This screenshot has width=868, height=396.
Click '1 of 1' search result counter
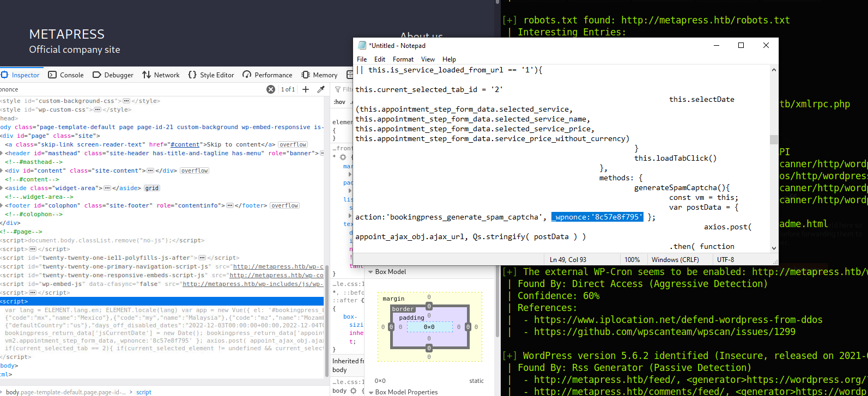(x=288, y=89)
